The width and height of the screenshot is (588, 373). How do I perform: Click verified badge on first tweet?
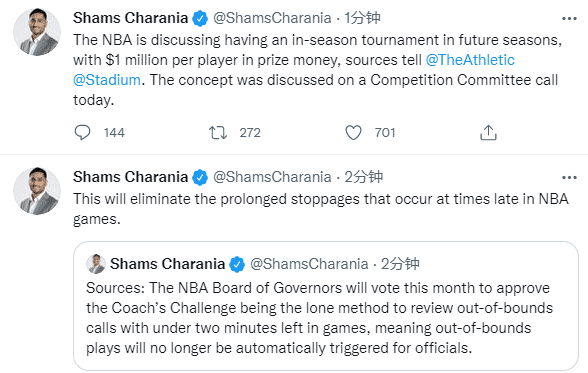(200, 18)
